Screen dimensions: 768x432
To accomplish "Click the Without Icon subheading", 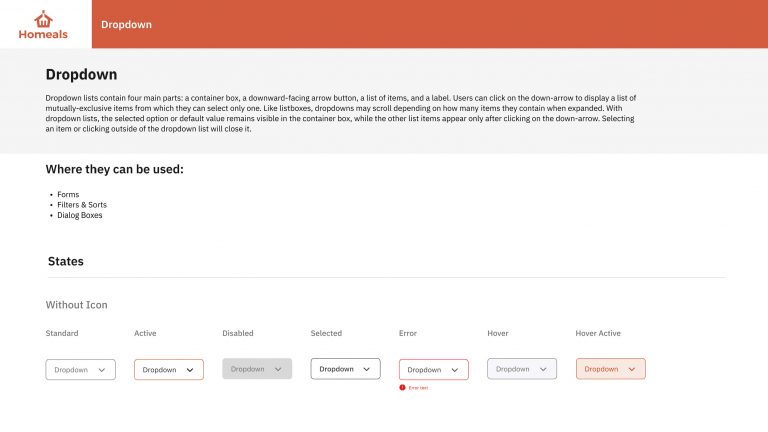I will click(76, 305).
